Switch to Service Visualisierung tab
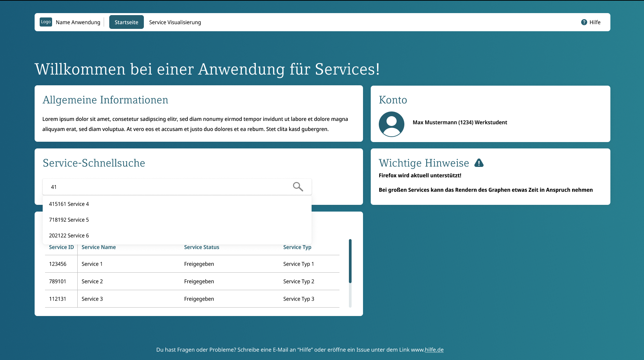Image resolution: width=644 pixels, height=360 pixels. 175,22
